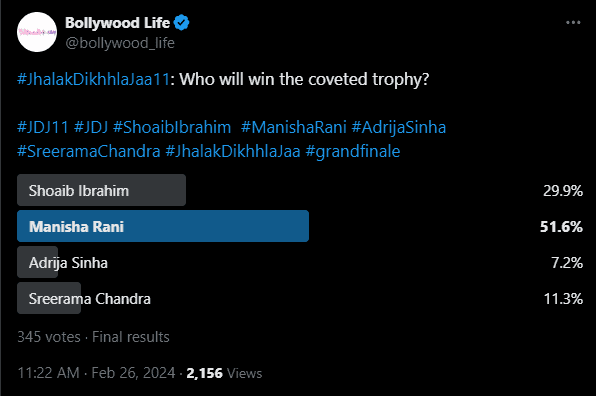Image resolution: width=596 pixels, height=396 pixels.
Task: Click the 11:22 AM Feb 26, 2024 timestamp
Action: click(96, 373)
